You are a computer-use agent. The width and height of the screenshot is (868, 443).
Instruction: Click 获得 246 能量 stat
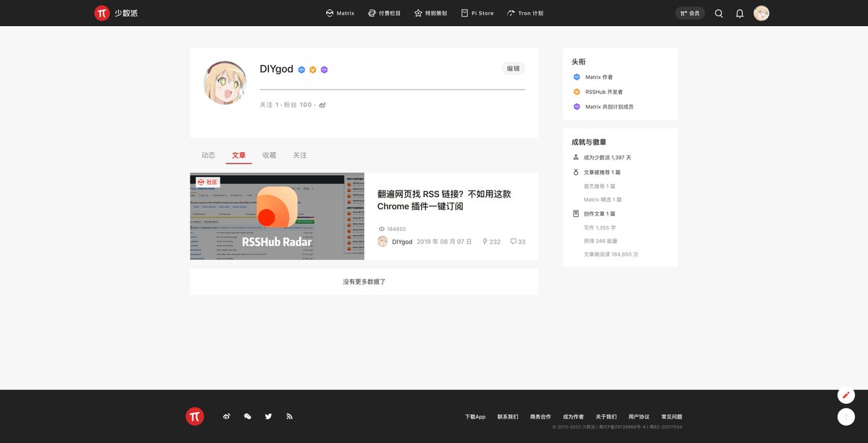[x=600, y=240]
